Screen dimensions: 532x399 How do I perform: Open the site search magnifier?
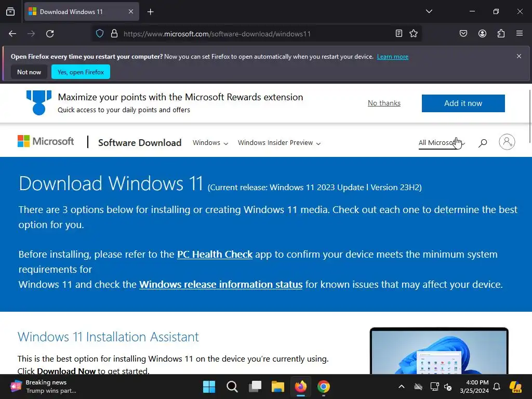click(x=483, y=143)
